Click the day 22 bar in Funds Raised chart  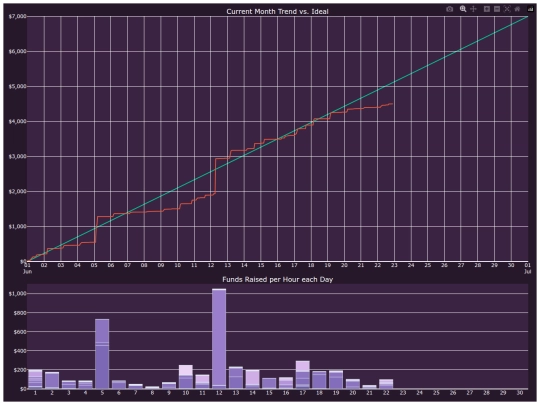coord(386,384)
